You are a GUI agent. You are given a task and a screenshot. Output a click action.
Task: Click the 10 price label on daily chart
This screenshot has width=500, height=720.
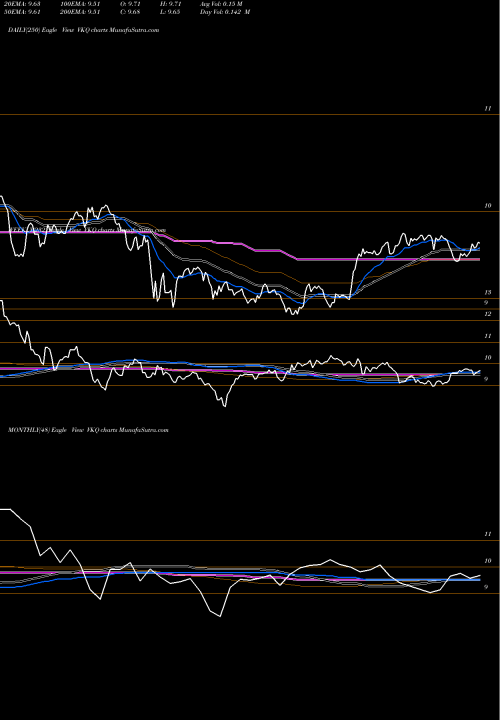488,206
